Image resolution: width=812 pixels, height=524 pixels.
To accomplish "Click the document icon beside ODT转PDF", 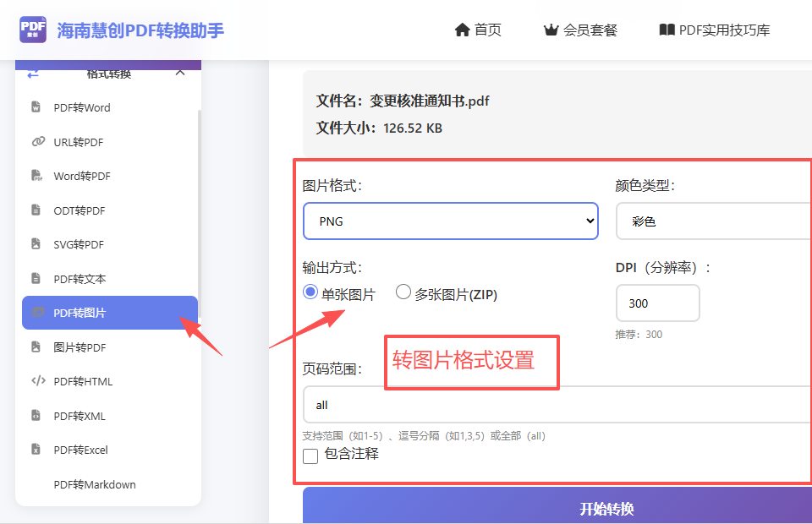I will click(x=36, y=210).
